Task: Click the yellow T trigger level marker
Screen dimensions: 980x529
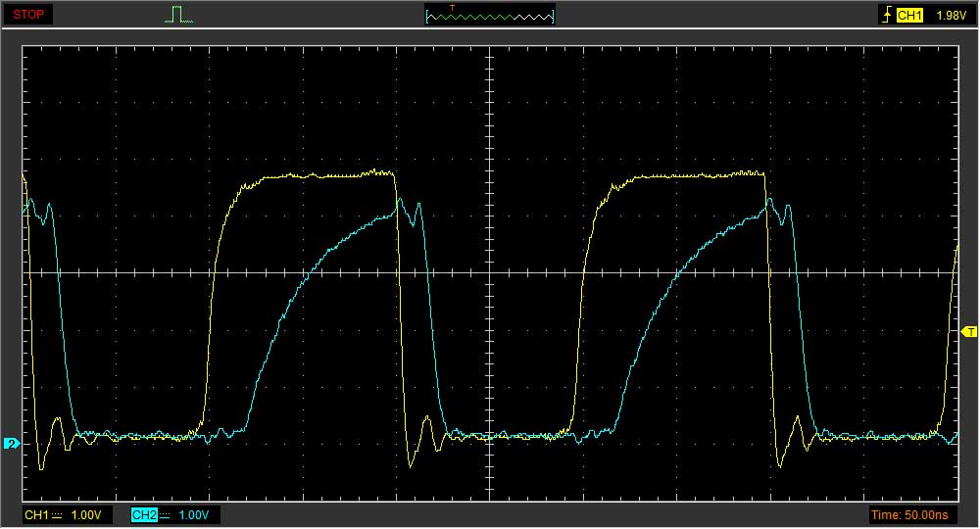Action: (x=970, y=332)
